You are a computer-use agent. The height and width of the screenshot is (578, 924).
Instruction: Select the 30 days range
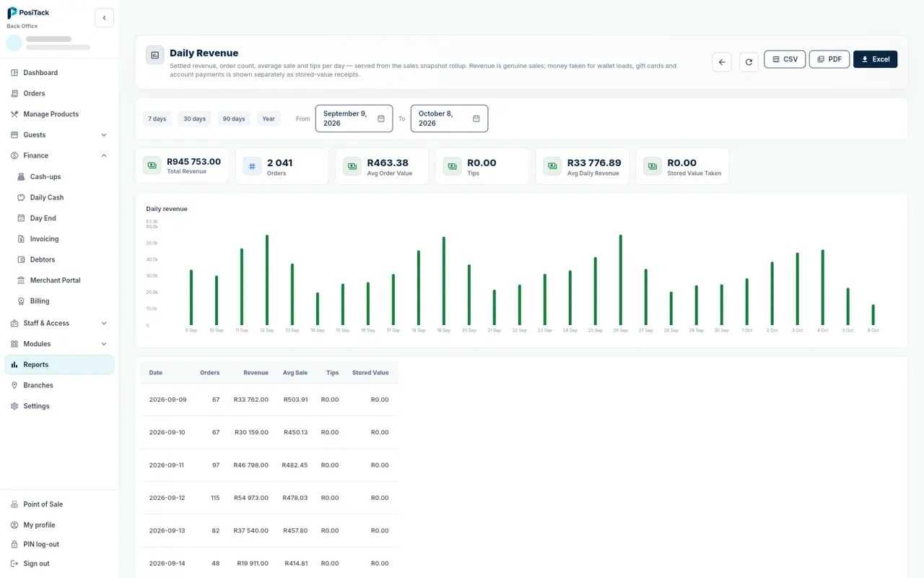(194, 118)
